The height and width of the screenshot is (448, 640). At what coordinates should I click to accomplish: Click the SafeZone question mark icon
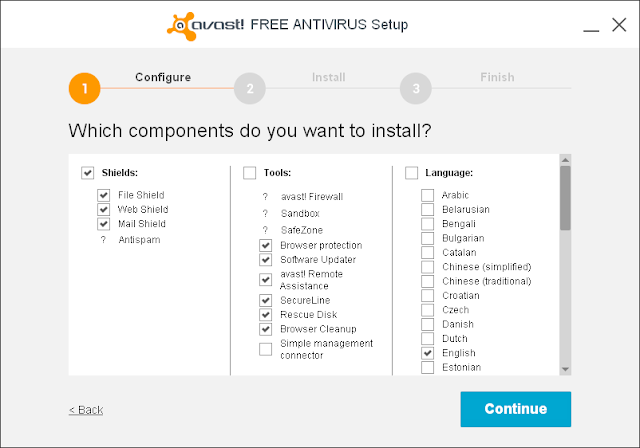pyautogui.click(x=265, y=230)
